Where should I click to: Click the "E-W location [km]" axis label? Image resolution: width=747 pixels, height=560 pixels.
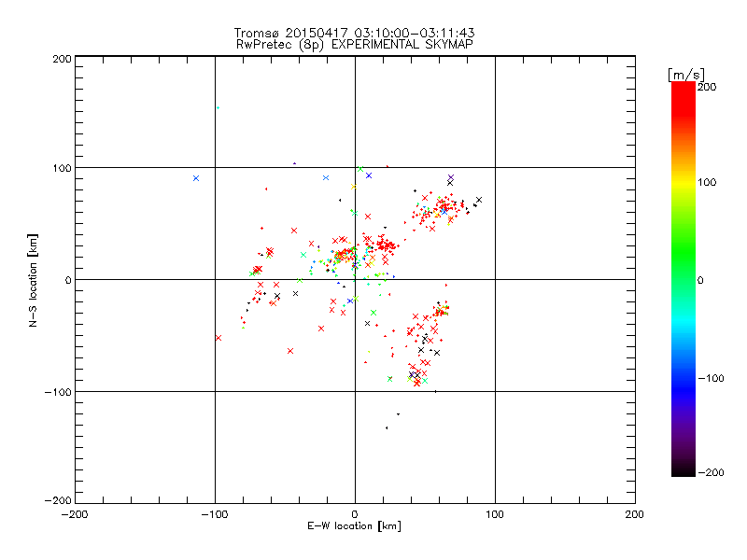coord(354,526)
